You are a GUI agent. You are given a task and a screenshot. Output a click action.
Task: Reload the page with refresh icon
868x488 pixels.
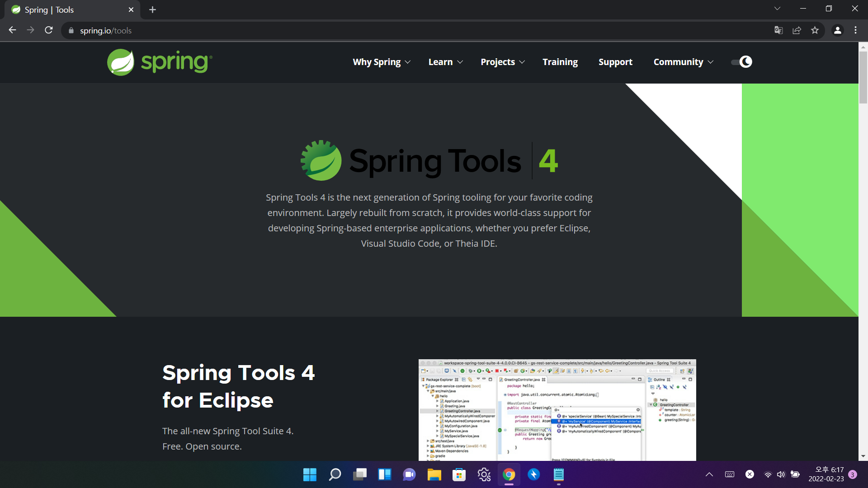[49, 30]
